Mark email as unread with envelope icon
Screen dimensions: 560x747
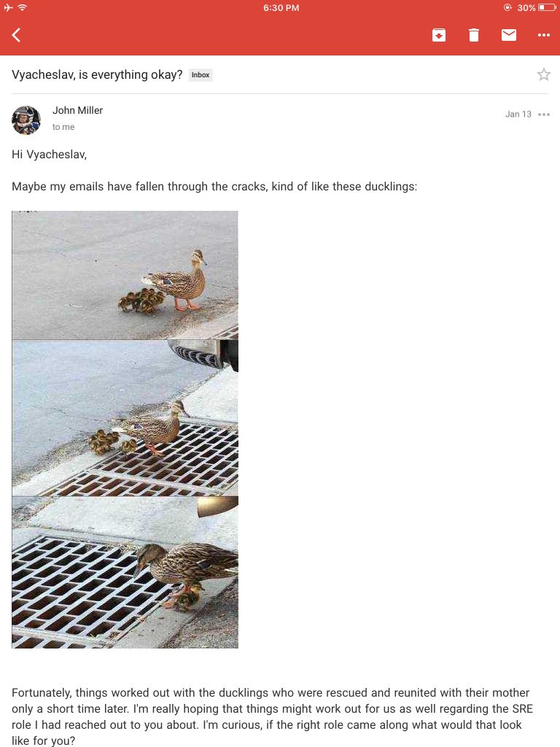coord(508,35)
